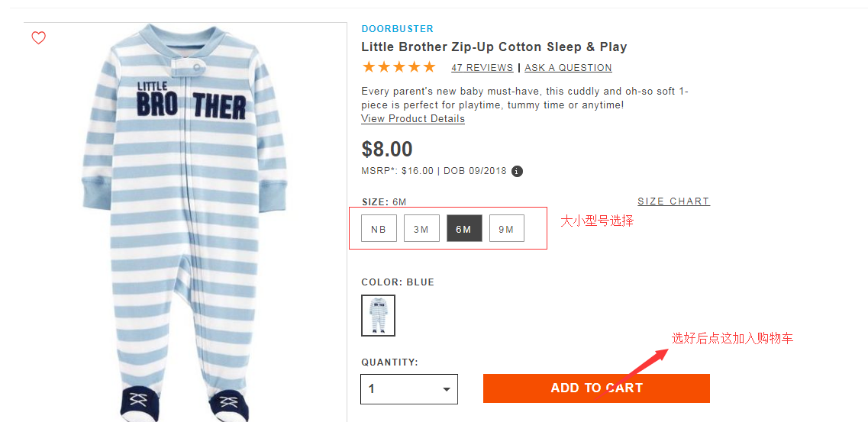Click the $8.00 price
Screen dimensions: 868x422
tap(387, 149)
